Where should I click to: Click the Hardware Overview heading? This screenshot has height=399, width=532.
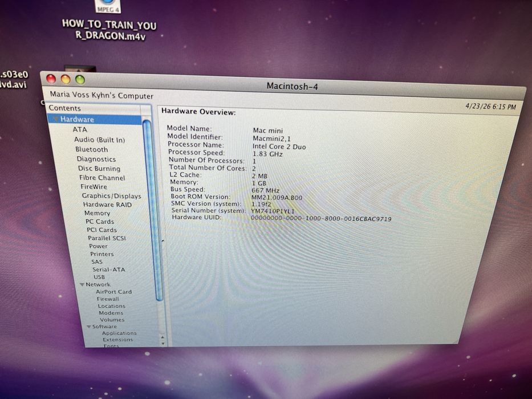tap(198, 112)
